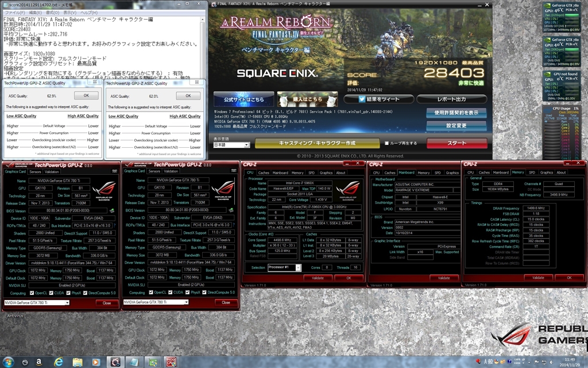Open the 日本語 display language dropdown

click(231, 144)
